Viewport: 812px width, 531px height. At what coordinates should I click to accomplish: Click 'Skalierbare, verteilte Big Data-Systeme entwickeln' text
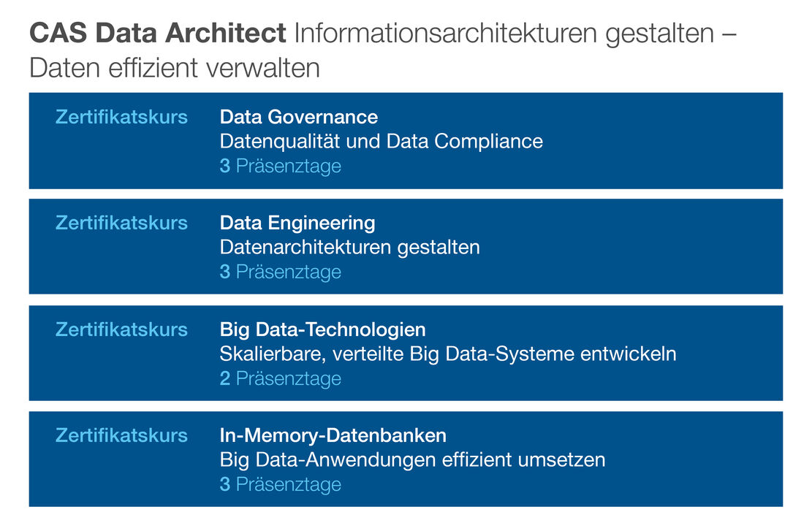click(x=448, y=354)
